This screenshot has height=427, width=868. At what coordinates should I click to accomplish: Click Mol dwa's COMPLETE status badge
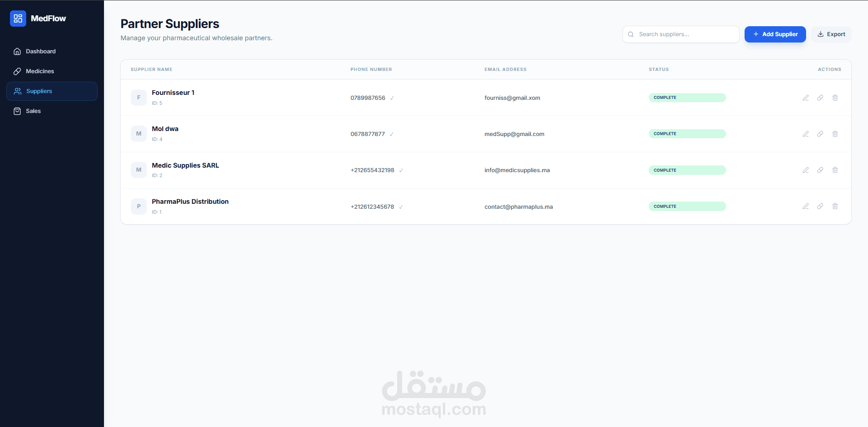pyautogui.click(x=687, y=134)
